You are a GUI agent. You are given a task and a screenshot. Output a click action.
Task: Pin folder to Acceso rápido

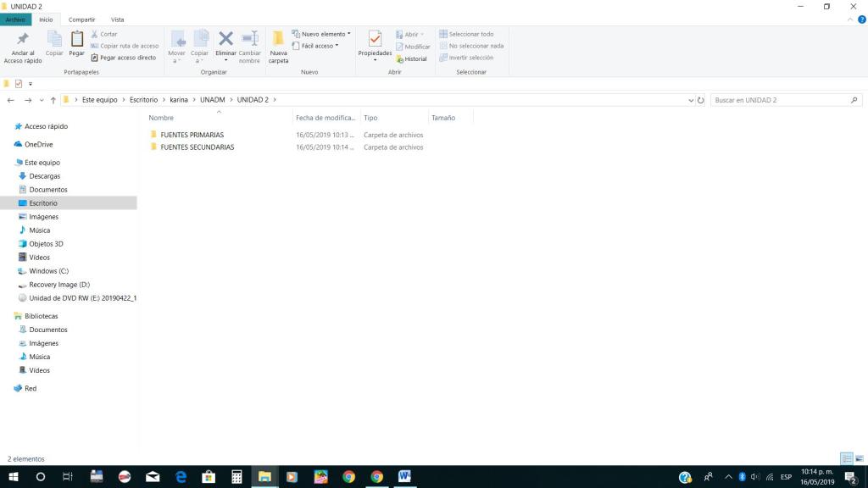coord(23,47)
